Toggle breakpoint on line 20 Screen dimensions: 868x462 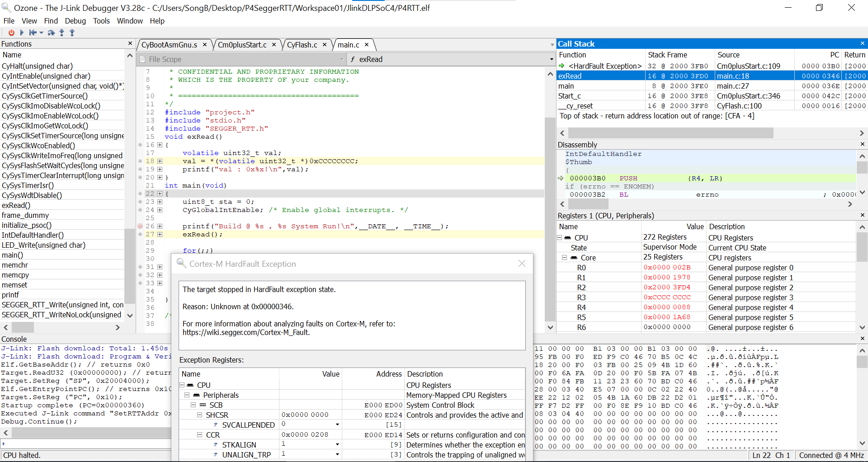pos(140,177)
